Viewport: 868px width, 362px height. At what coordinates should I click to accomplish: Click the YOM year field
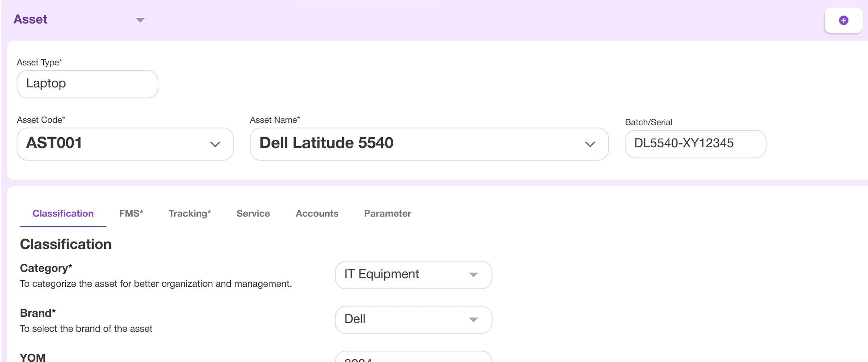pos(413,358)
